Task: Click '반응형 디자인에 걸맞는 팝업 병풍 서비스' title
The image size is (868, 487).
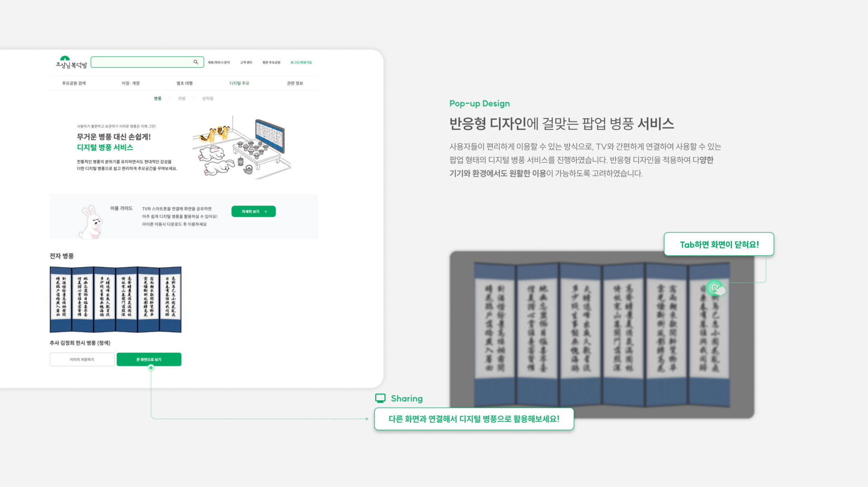Action: tap(561, 124)
